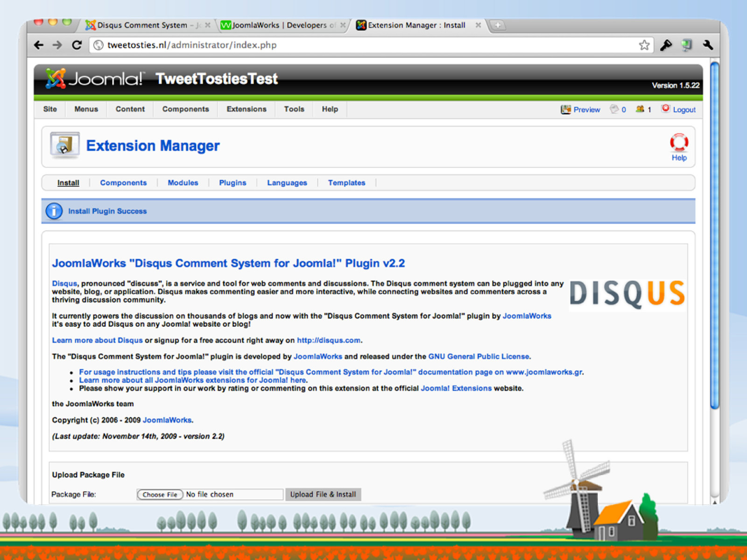Viewport: 747px width, 560px height.
Task: Click the Joomla! logo in the header
Action: point(95,78)
